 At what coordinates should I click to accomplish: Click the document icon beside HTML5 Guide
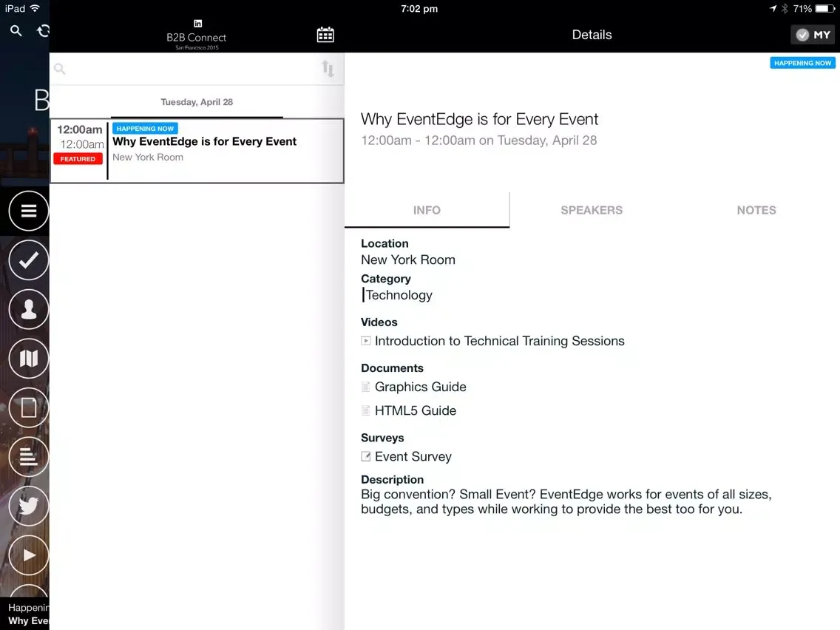pyautogui.click(x=366, y=410)
